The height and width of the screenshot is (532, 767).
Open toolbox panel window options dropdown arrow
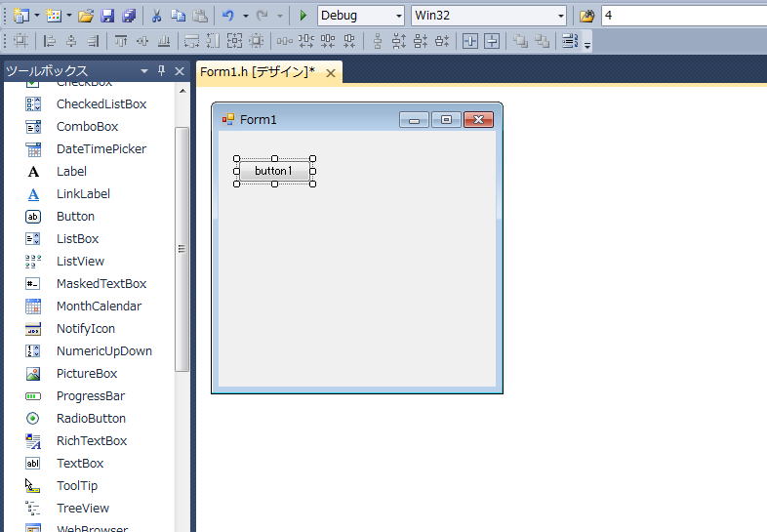click(x=144, y=71)
